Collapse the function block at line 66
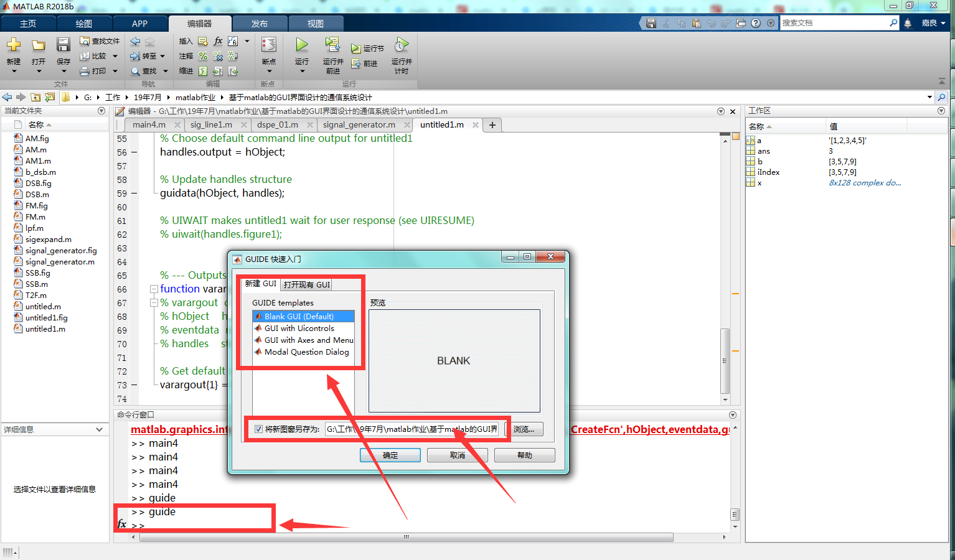 point(154,289)
